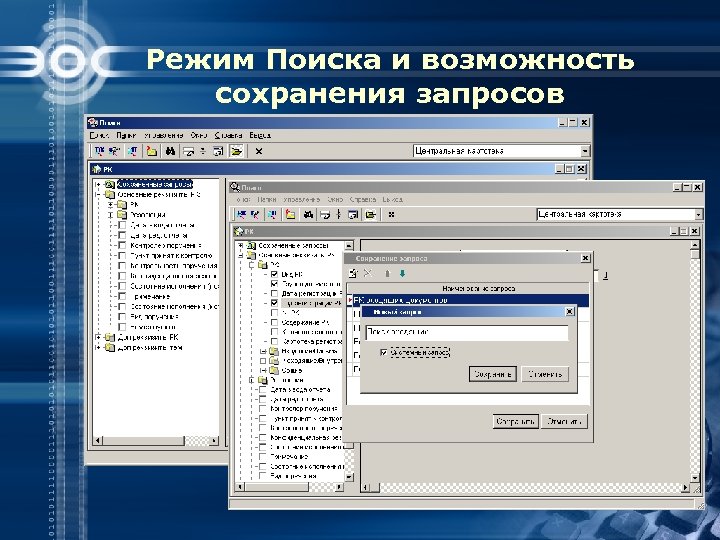Click the horizontal scrollbar thumb in the back tree

coord(143,441)
